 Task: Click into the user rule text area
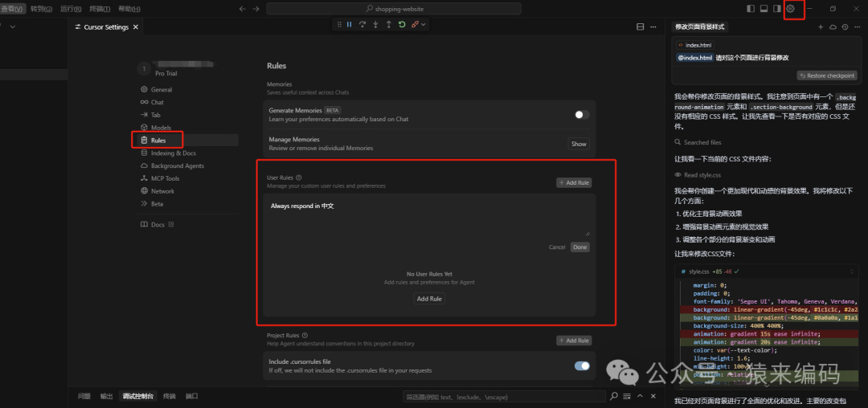click(429, 218)
